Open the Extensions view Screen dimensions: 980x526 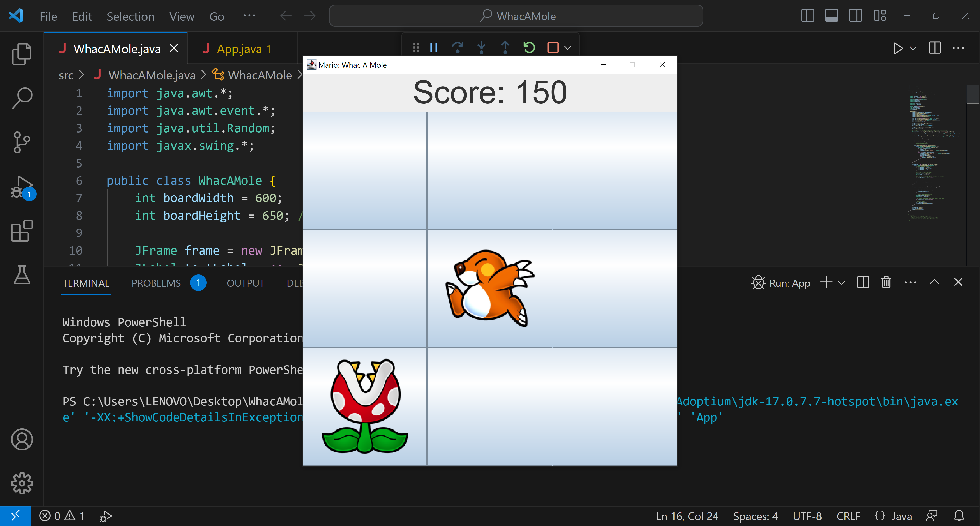point(22,231)
